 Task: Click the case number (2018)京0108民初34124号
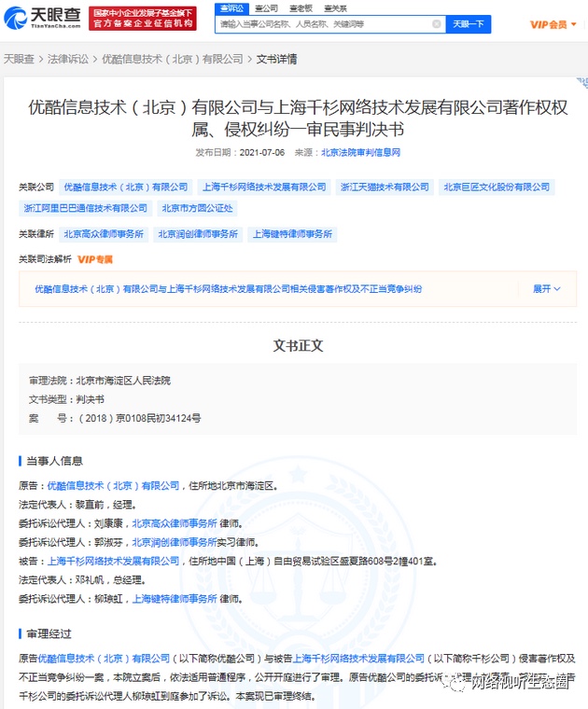coord(140,418)
